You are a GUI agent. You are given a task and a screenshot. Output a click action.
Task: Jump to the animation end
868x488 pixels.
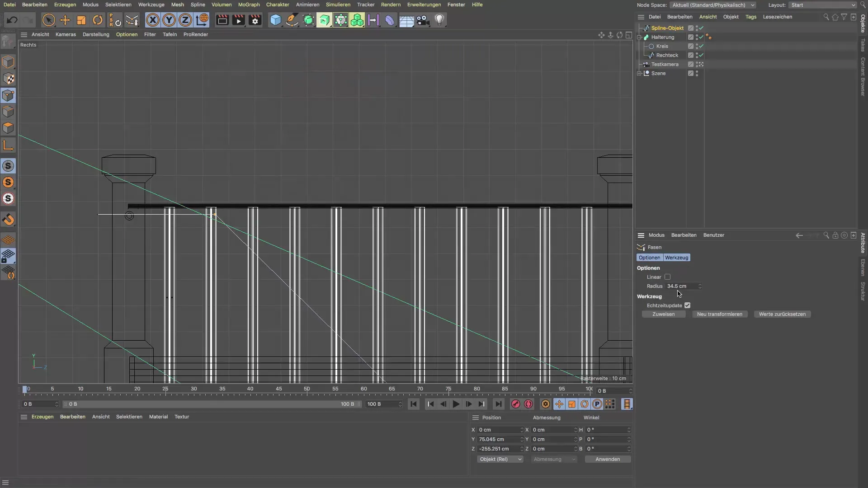pyautogui.click(x=498, y=404)
